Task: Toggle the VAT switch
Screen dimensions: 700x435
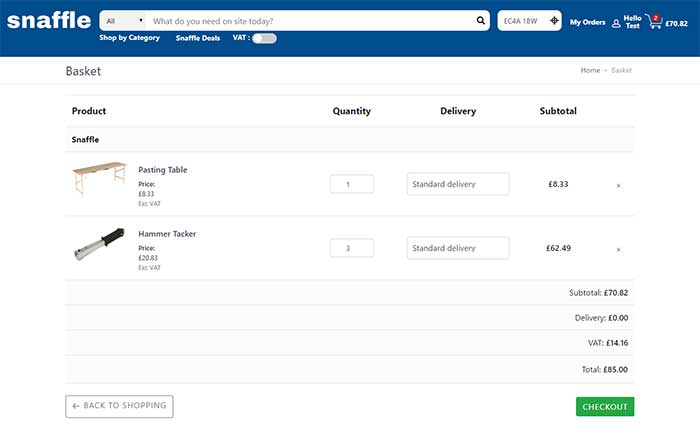Action: pyautogui.click(x=264, y=38)
